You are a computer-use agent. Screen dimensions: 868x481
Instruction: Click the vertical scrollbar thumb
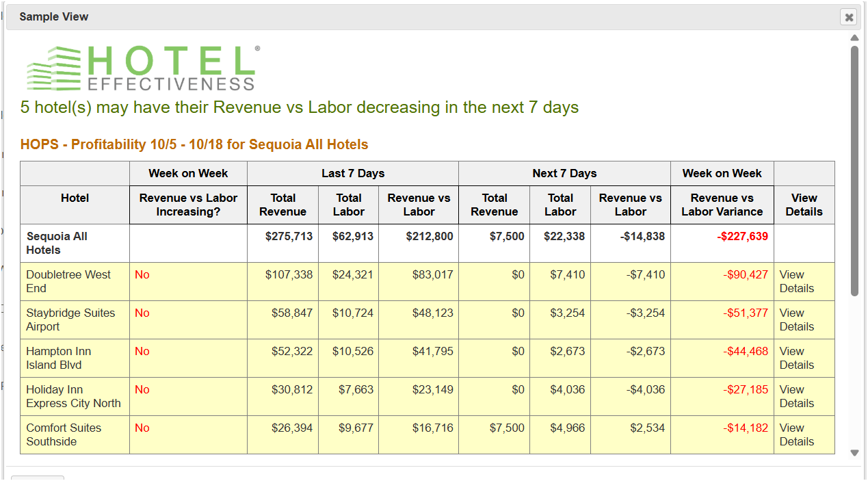point(854,171)
